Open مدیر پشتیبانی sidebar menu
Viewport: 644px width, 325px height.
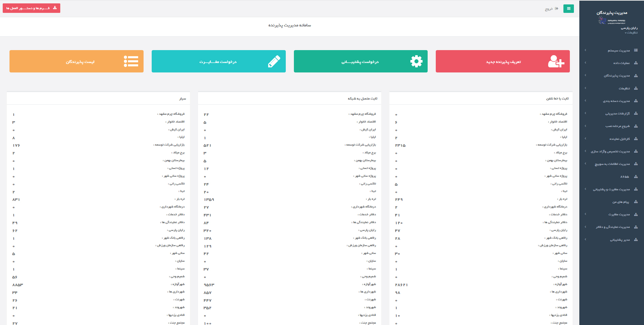tap(620, 240)
